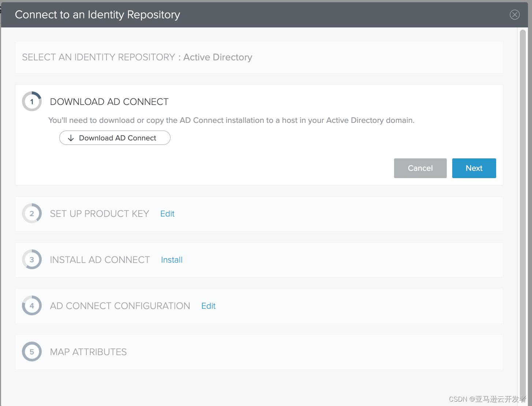Click the Install link for Install AD Connect
Image resolution: width=532 pixels, height=406 pixels.
[172, 260]
